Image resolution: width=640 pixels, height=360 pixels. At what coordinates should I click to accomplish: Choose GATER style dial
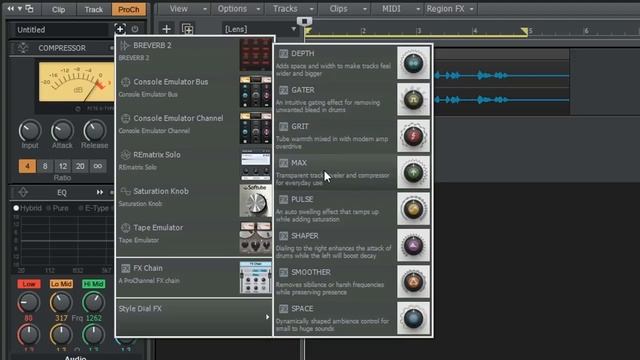coord(353,99)
